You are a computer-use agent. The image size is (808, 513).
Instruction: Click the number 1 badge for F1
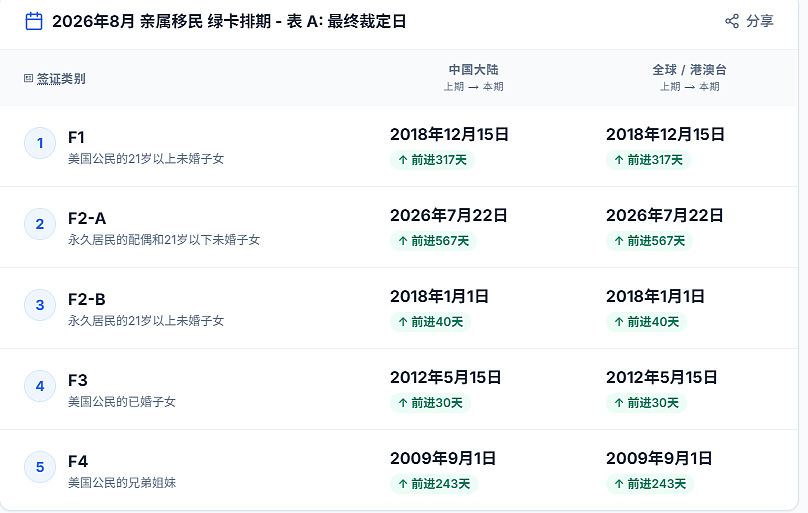pyautogui.click(x=40, y=143)
